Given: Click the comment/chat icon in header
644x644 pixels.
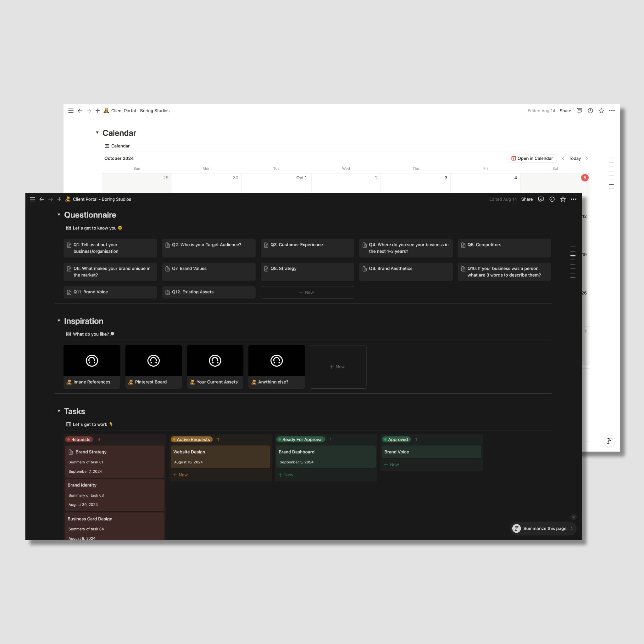Looking at the screenshot, I should click(541, 199).
